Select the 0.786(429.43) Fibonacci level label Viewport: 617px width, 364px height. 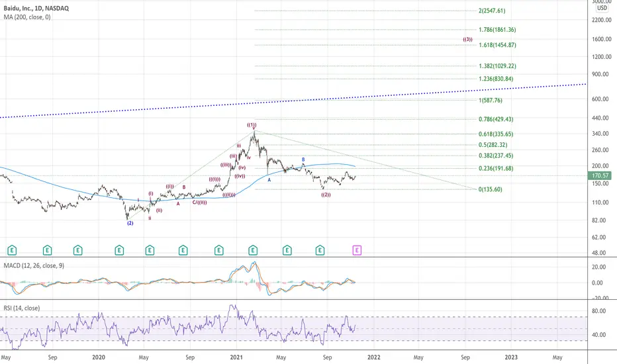coord(496,119)
